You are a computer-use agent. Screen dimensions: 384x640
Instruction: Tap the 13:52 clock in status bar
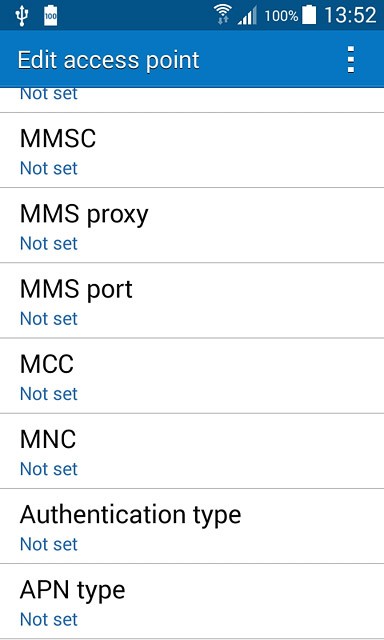tap(350, 16)
